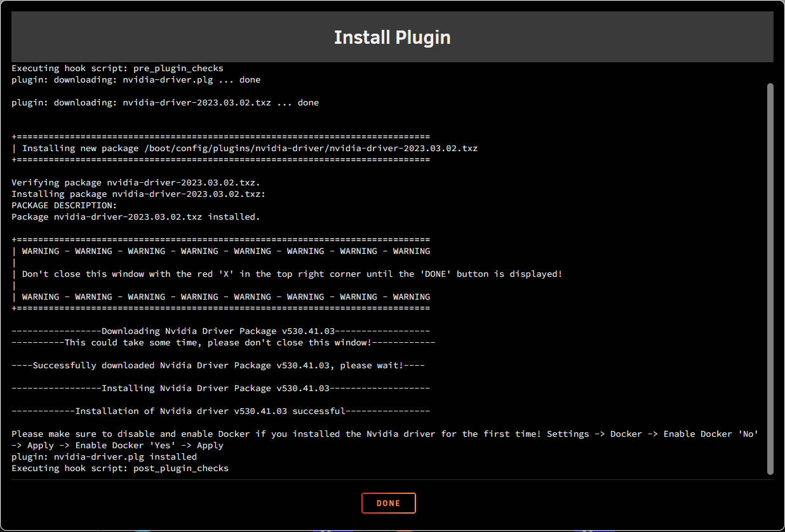Click the DONE button
The height and width of the screenshot is (532, 785).
(x=388, y=503)
